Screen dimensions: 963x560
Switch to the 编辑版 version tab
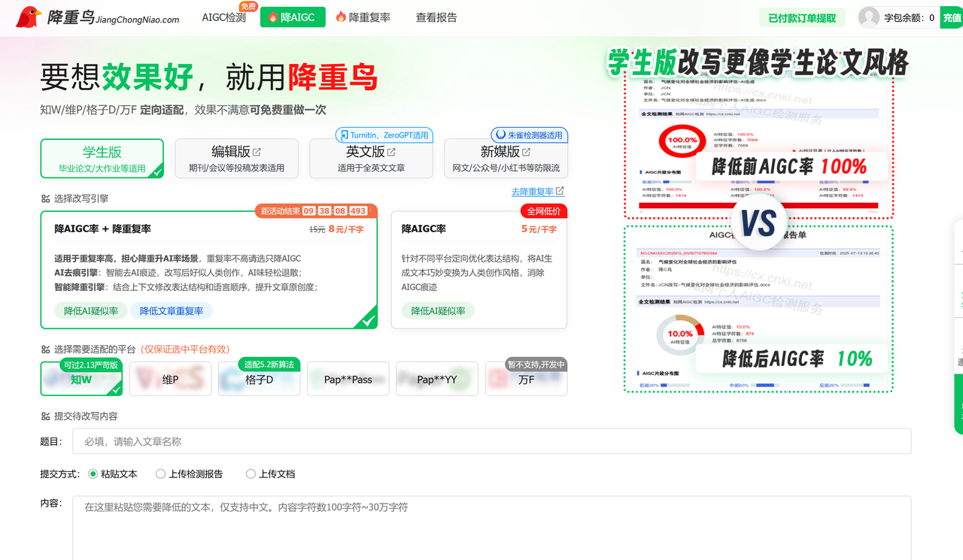click(236, 159)
